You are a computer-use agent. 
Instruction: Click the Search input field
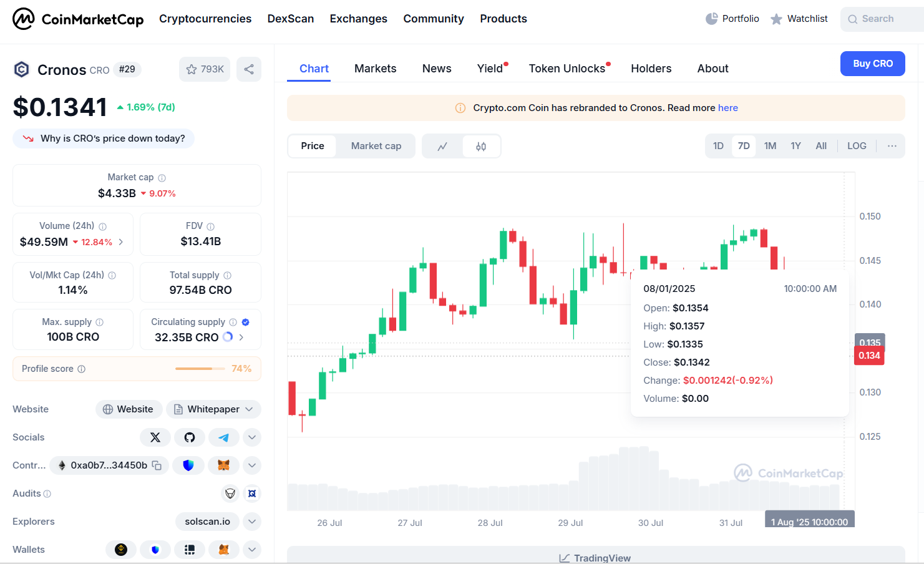tap(885, 19)
